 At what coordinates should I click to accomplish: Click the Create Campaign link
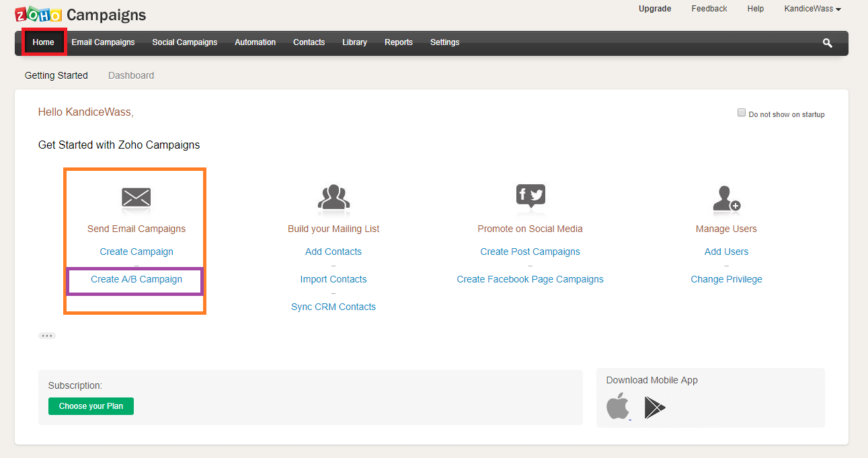[136, 252]
